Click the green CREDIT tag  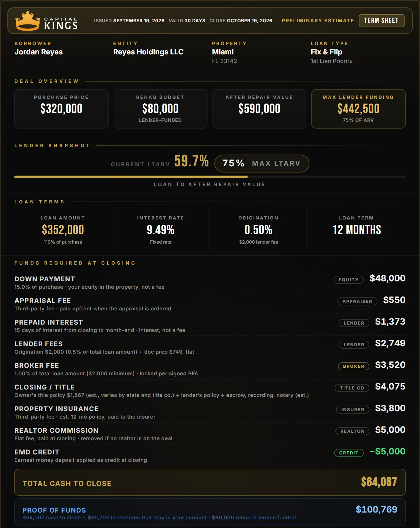click(349, 453)
